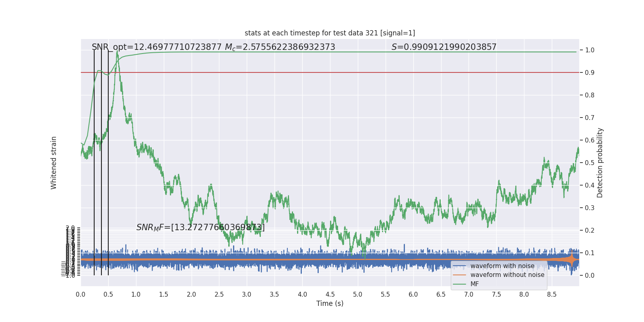Click the x-axis tick label 1.5
The height and width of the screenshot is (322, 644).
[164, 294]
